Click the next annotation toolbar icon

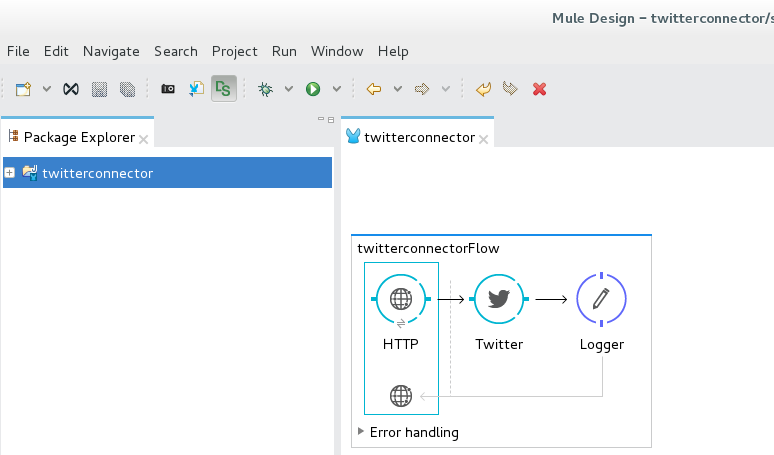pyautogui.click(x=510, y=89)
